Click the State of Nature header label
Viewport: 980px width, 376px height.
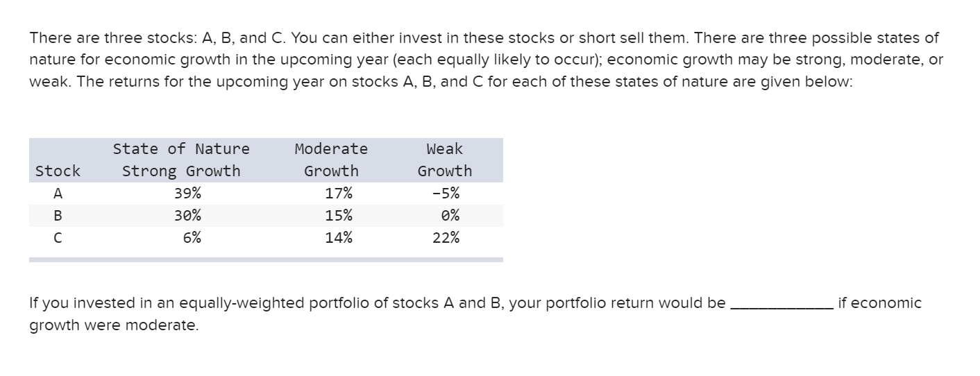pos(180,148)
